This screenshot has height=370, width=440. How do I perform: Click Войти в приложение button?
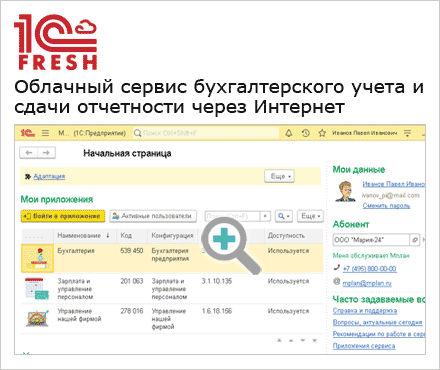pyautogui.click(x=63, y=216)
